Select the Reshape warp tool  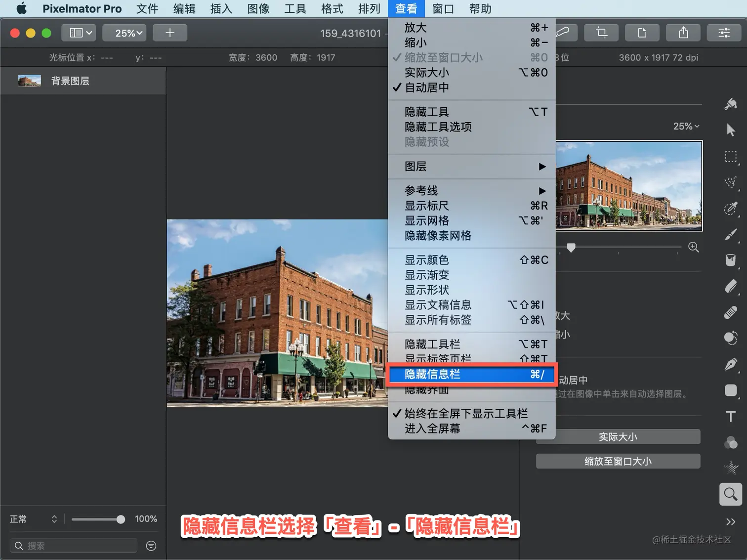(x=731, y=338)
